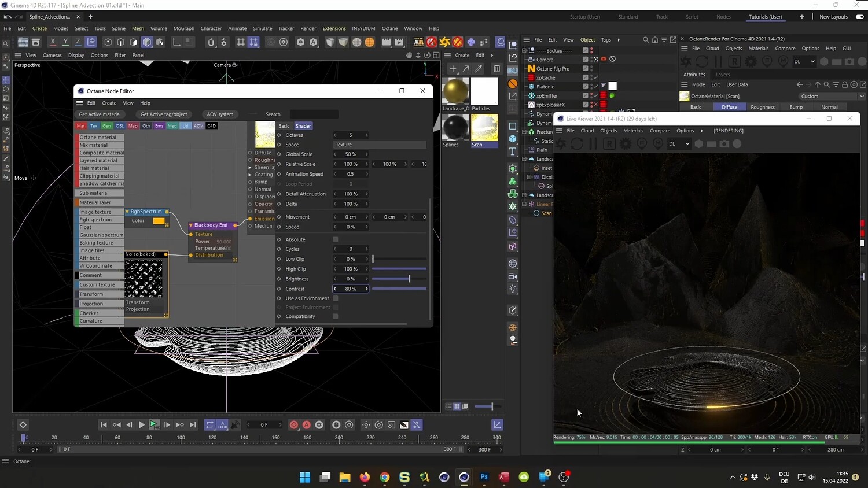
Task: Click the Attribute Manager lock icon
Action: 845,84
